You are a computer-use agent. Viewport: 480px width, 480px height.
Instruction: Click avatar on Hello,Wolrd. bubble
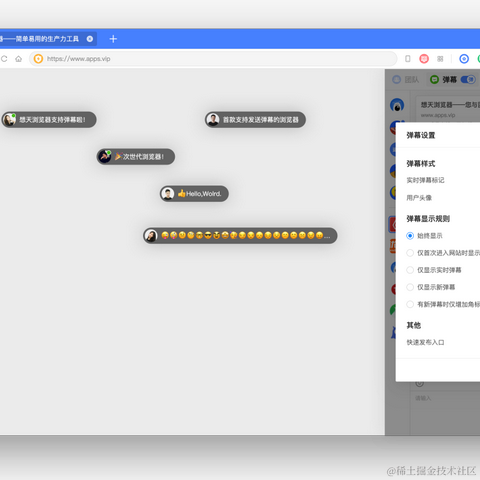click(168, 194)
